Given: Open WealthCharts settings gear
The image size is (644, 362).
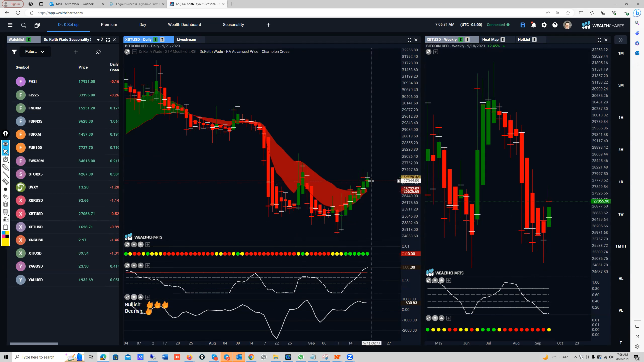Looking at the screenshot, I should (544, 25).
